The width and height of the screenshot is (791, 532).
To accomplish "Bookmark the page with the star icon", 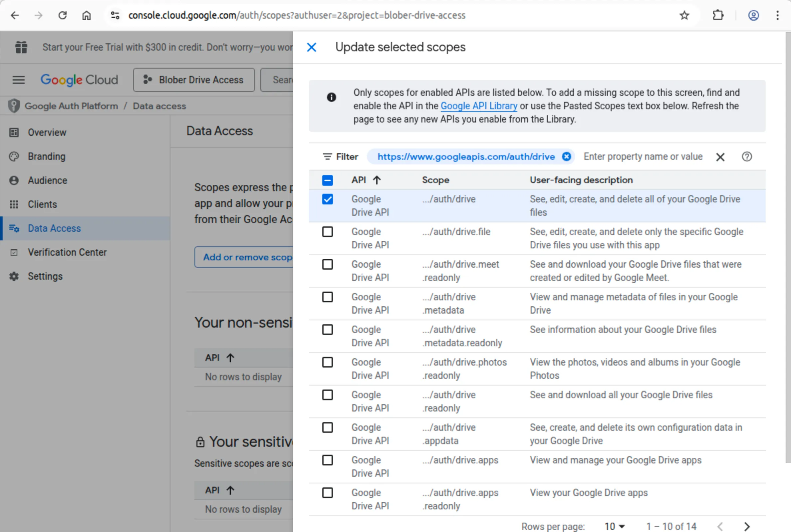I will [x=684, y=15].
